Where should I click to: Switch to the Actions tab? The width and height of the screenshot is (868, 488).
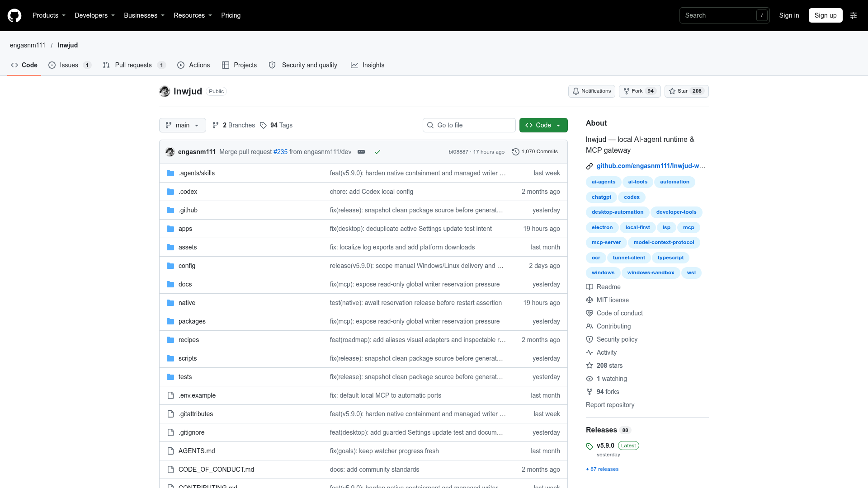[x=193, y=65]
